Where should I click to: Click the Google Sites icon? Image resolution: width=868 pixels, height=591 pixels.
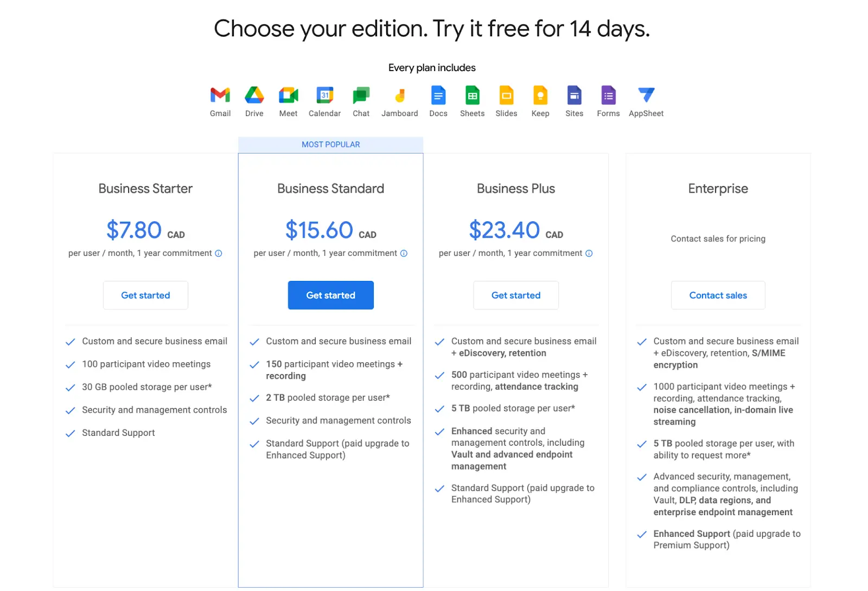pos(574,95)
